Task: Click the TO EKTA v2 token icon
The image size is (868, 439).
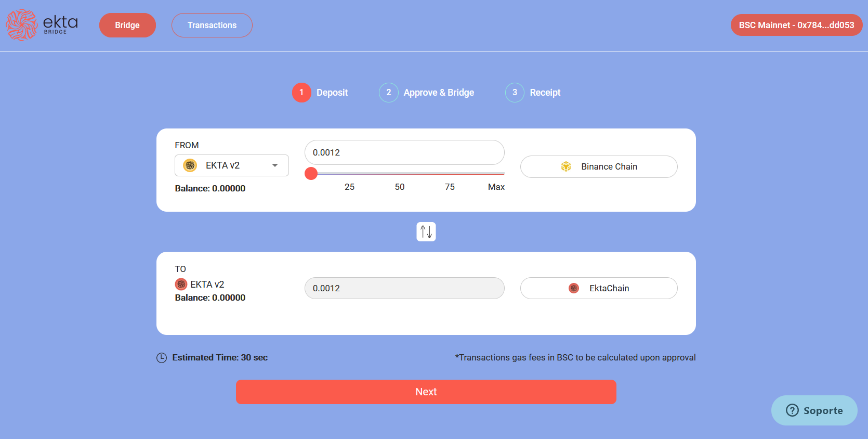Action: click(x=181, y=284)
